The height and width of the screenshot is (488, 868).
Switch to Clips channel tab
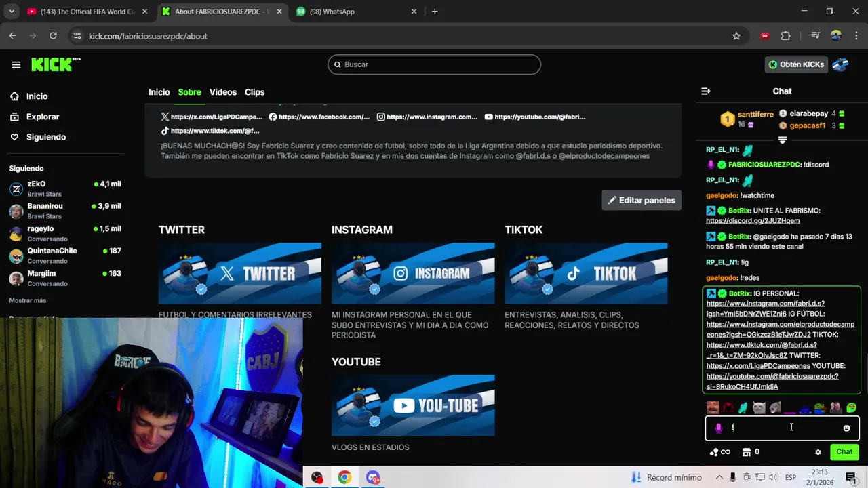[x=255, y=92]
